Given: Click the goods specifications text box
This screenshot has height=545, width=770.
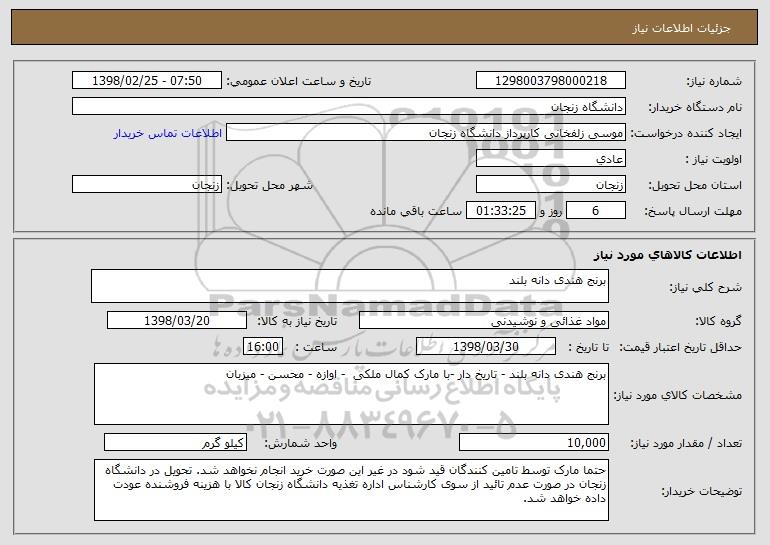Looking at the screenshot, I should [351, 394].
